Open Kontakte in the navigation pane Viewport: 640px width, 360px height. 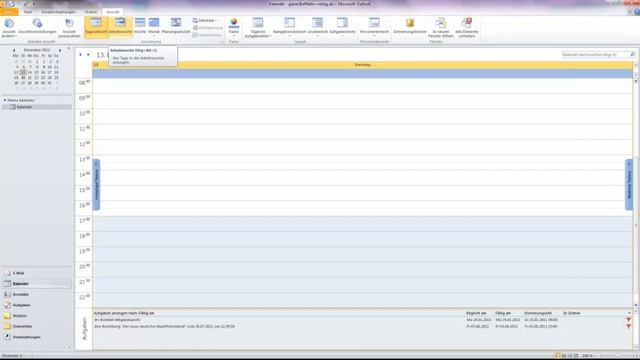coord(37,294)
